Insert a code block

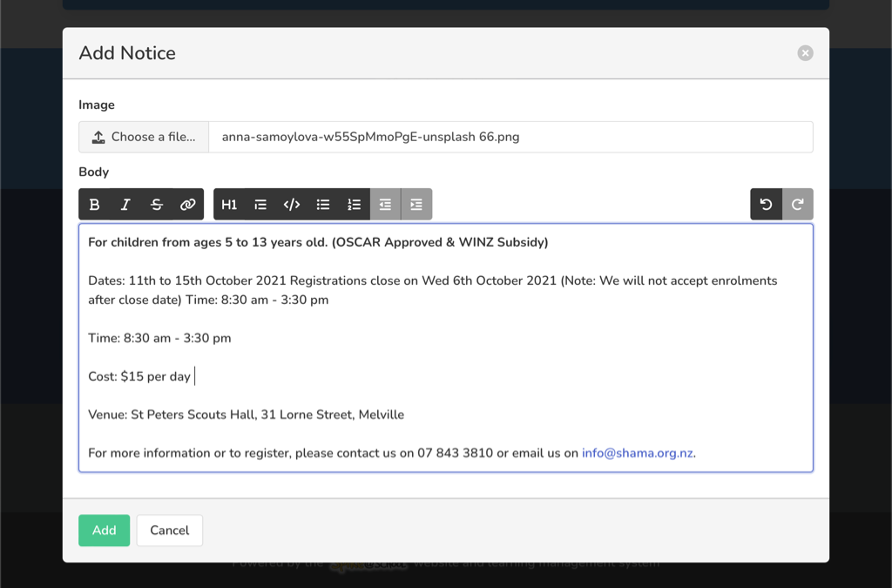click(292, 205)
